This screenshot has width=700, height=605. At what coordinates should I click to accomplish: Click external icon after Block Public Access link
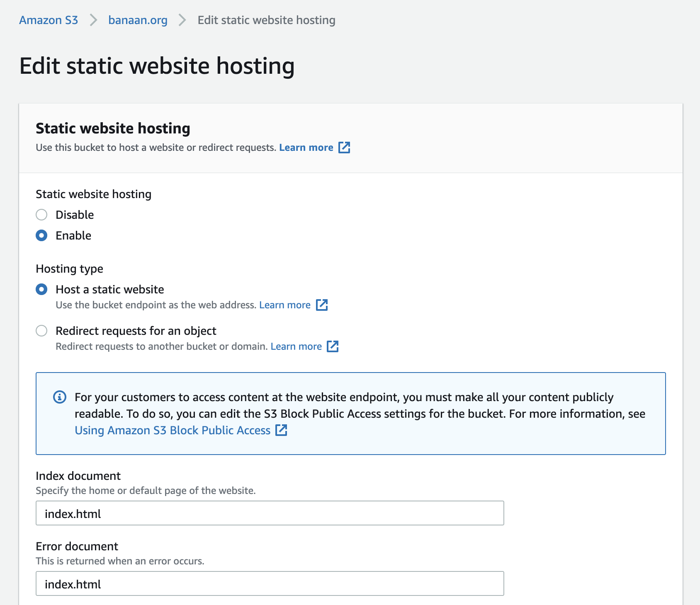[281, 430]
